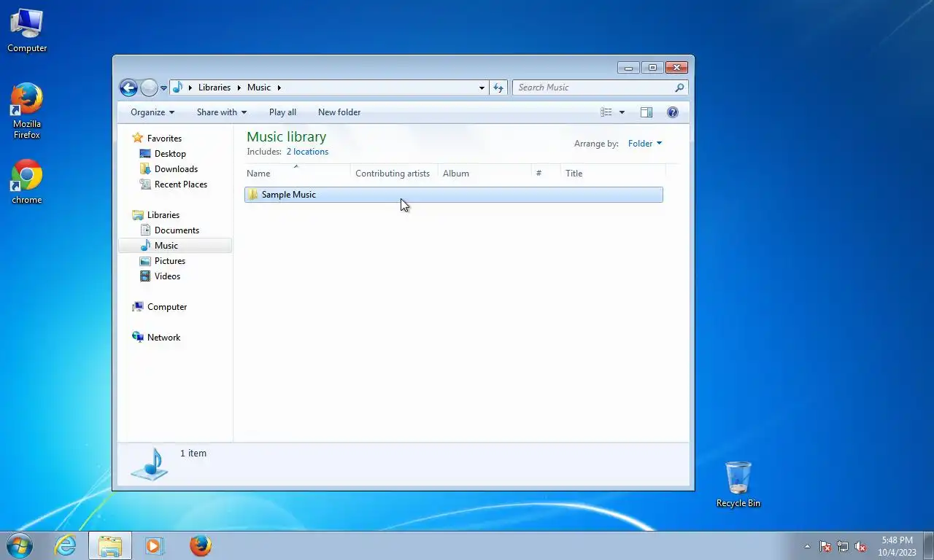Open Downloads in the navigation pane

pos(176,169)
